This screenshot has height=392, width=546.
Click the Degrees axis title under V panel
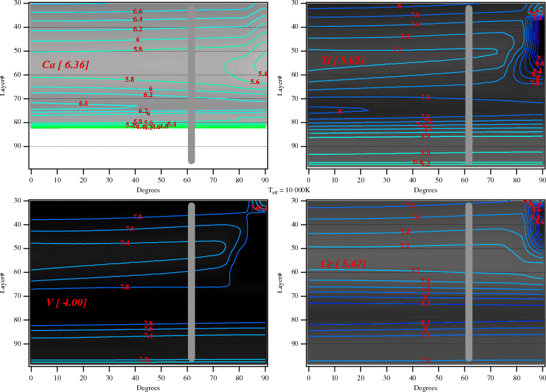coord(148,388)
